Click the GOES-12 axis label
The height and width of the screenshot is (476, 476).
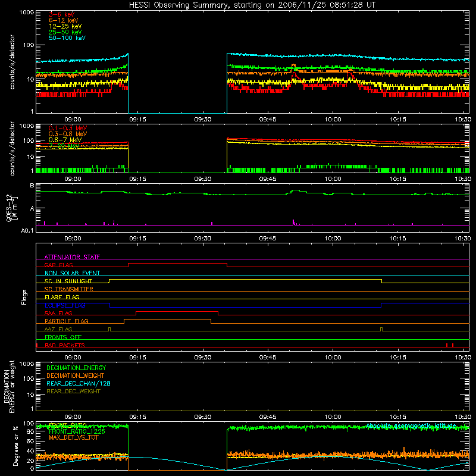click(12, 208)
